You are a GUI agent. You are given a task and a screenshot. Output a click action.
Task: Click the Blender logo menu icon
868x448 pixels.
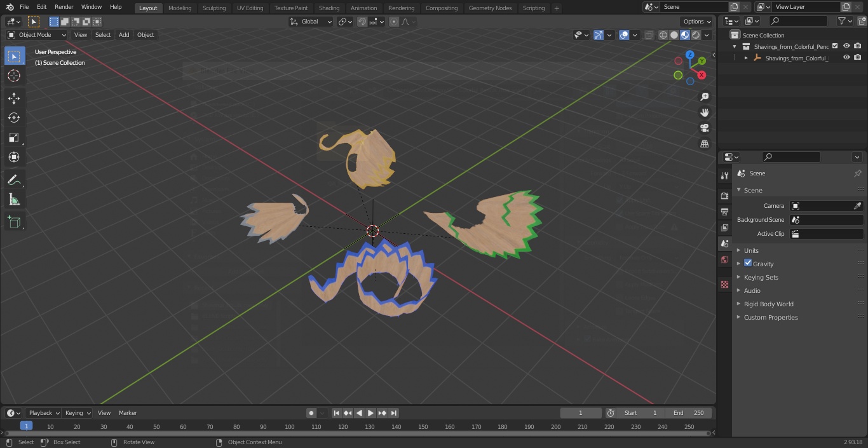(x=10, y=7)
